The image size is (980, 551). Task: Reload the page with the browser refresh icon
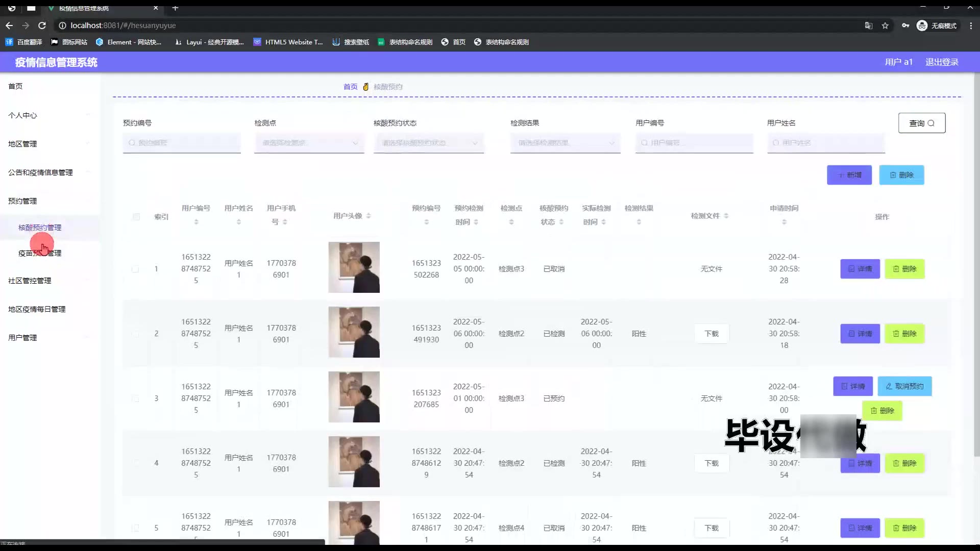click(x=42, y=26)
